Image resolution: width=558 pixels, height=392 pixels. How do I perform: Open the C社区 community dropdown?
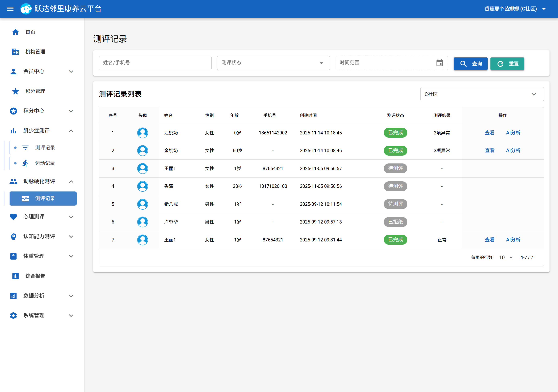(482, 94)
